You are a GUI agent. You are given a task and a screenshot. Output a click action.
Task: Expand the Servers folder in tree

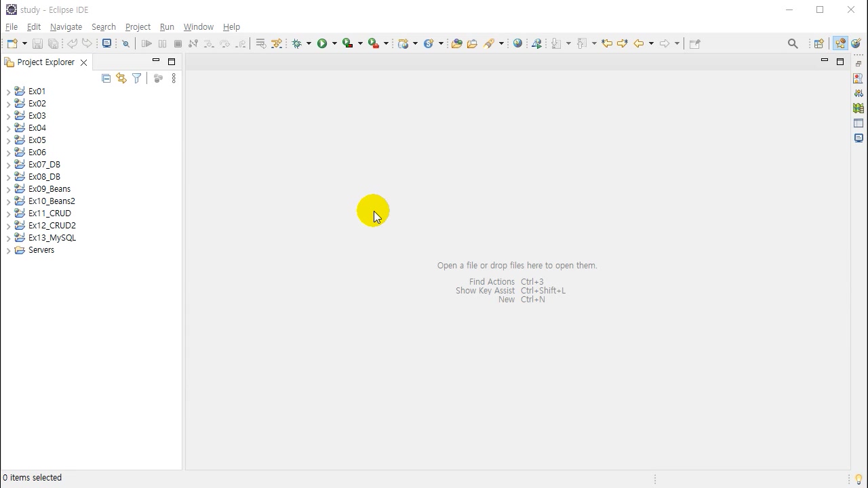point(8,250)
